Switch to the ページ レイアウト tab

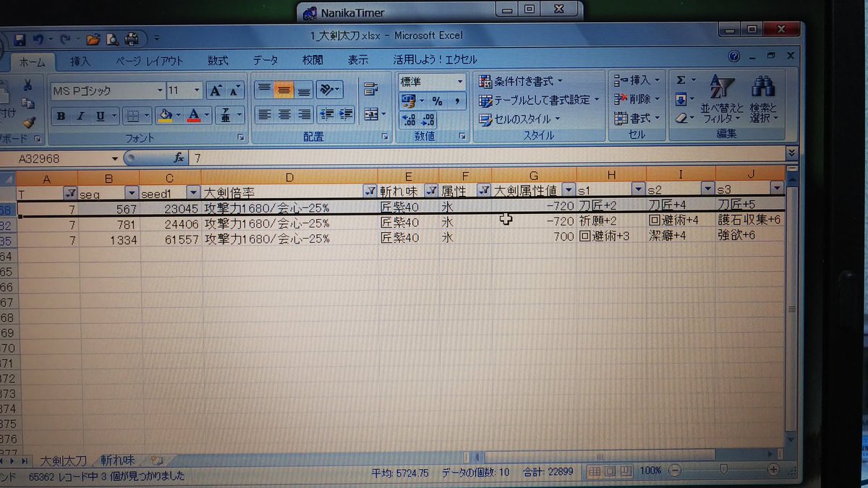coord(150,61)
